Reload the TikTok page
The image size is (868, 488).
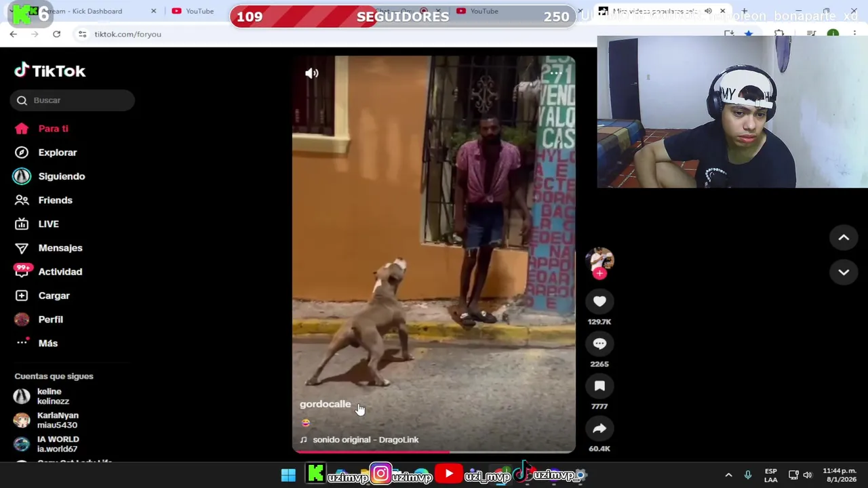[x=56, y=34]
